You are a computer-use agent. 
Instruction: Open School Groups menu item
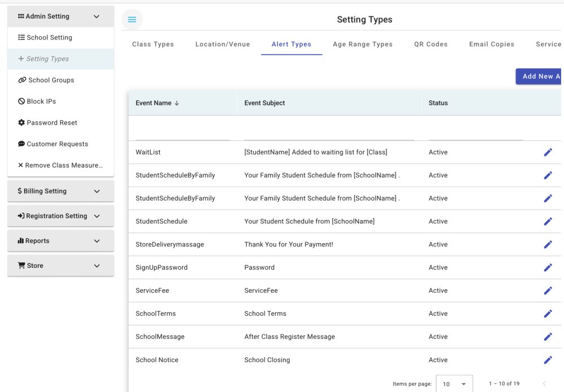pos(61,80)
